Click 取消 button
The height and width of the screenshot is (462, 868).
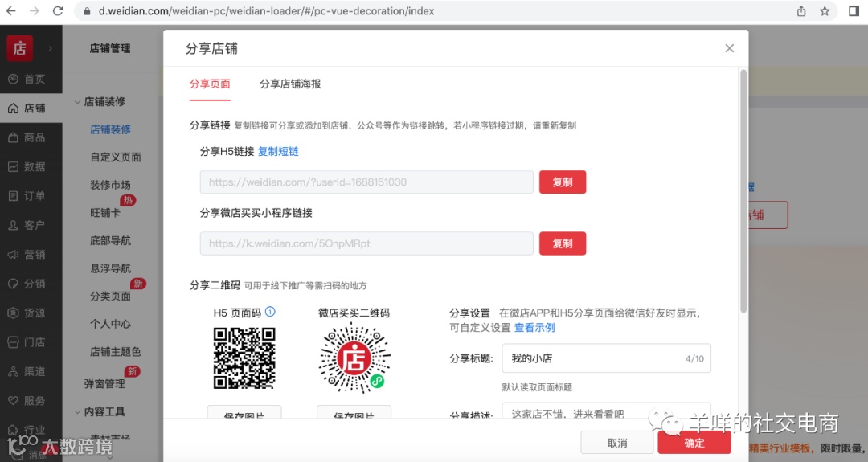[x=617, y=444]
